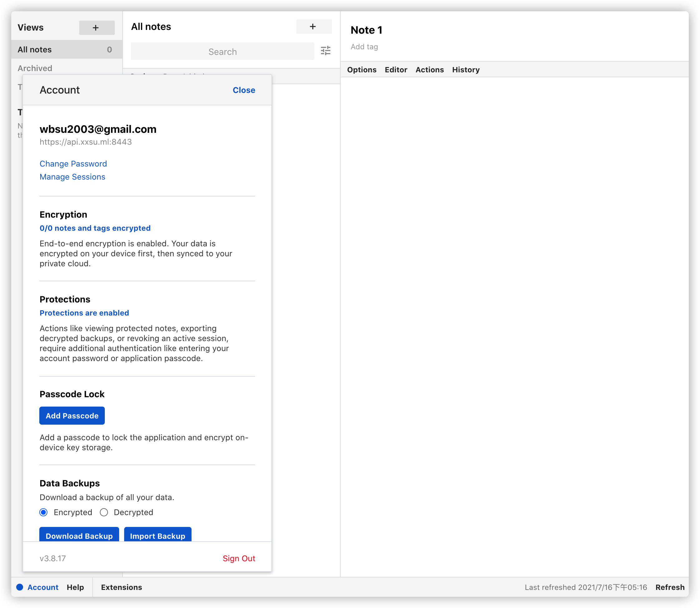Click the Import Backup button
Image resolution: width=700 pixels, height=608 pixels.
pos(158,535)
